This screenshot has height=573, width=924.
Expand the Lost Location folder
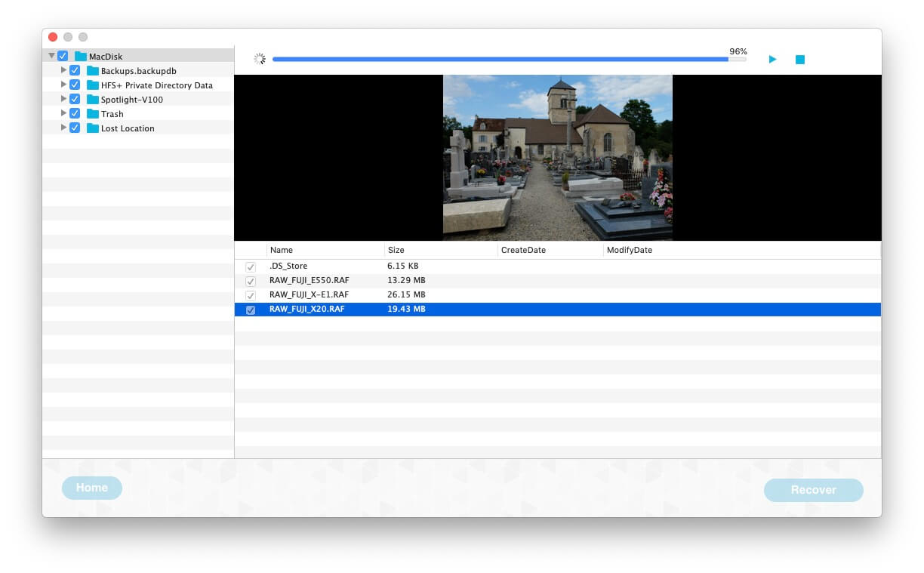(64, 128)
